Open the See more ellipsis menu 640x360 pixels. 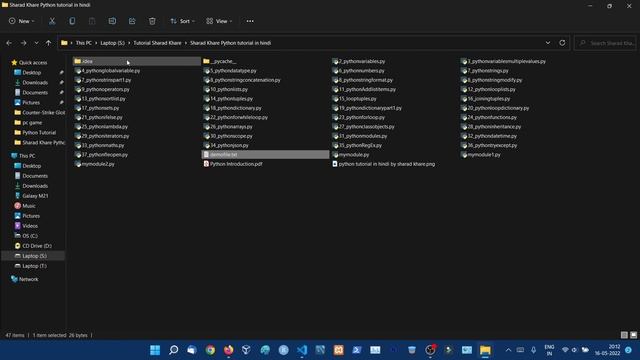pyautogui.click(x=250, y=21)
